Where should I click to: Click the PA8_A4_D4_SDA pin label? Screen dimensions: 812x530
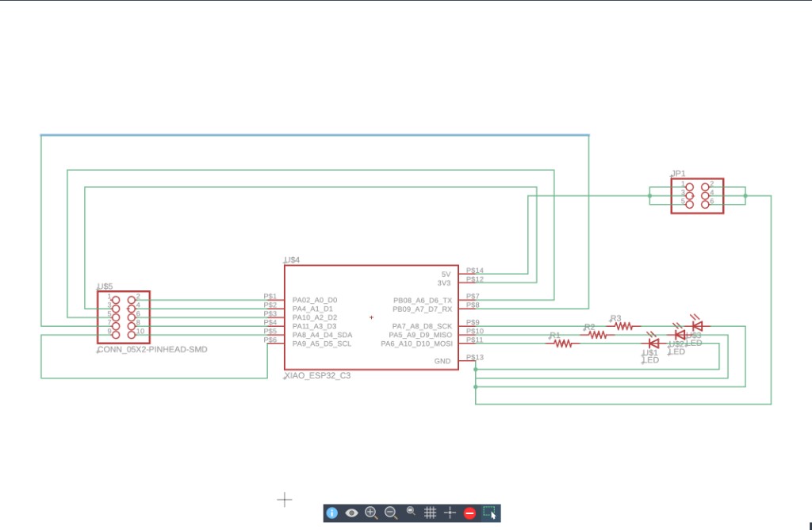[322, 335]
